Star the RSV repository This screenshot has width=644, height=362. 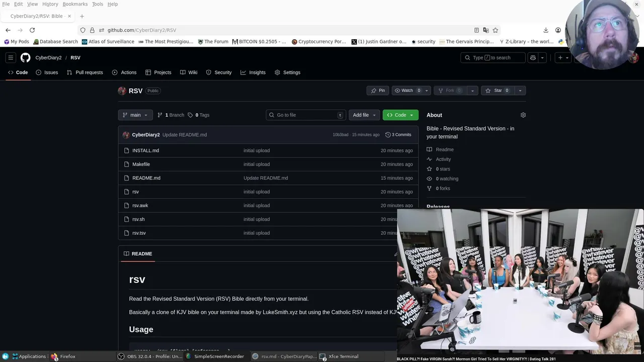(498, 90)
